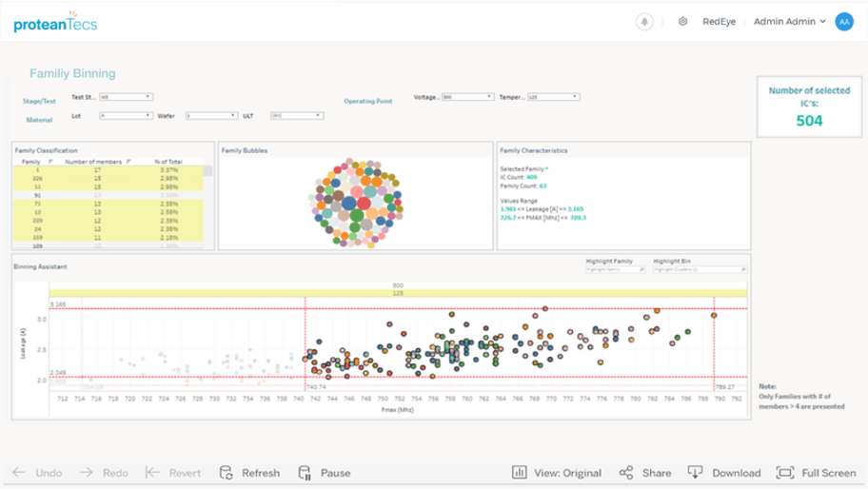This screenshot has height=489, width=868.
Task: Click the notification bell icon
Action: (644, 22)
